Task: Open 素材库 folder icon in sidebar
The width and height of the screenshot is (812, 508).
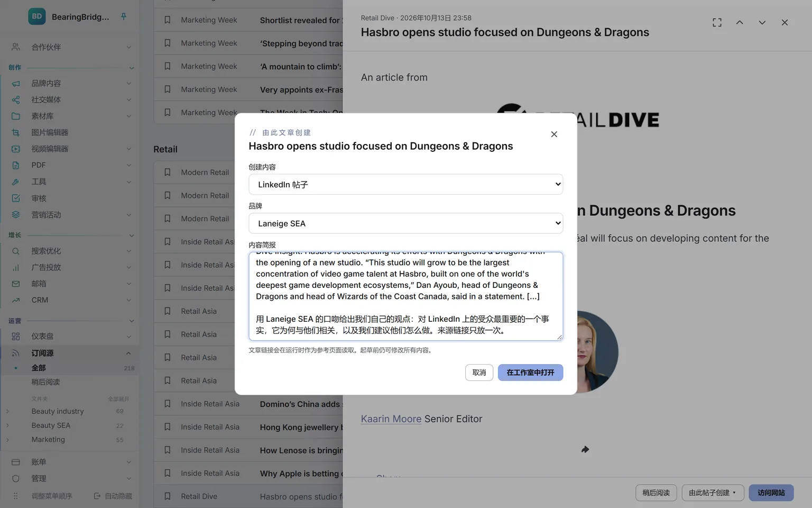Action: [x=16, y=116]
